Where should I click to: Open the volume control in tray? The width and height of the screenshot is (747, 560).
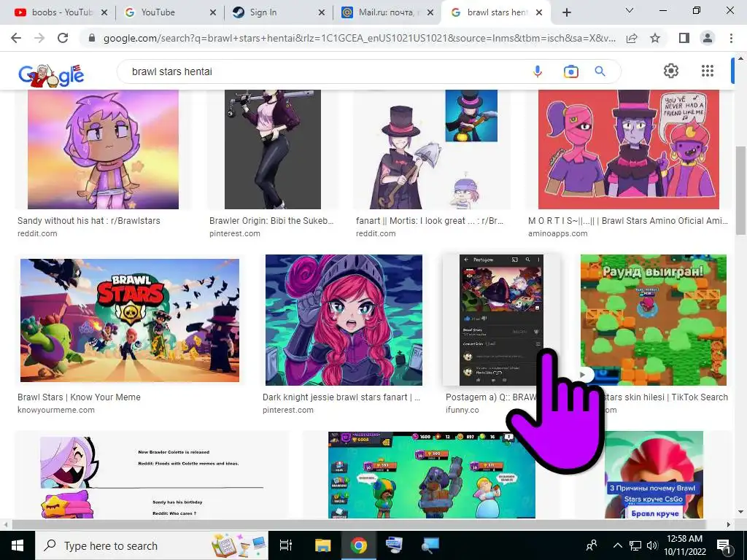pos(652,545)
